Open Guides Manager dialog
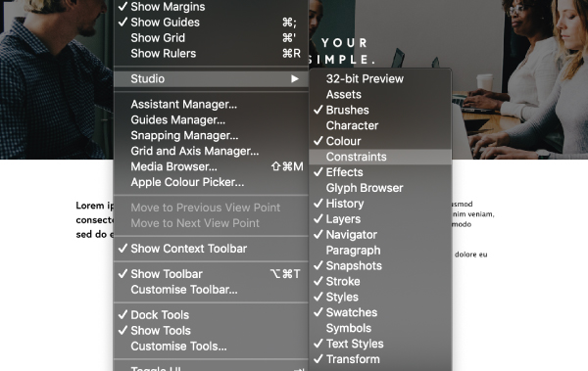This screenshot has width=588, height=371. click(211, 120)
